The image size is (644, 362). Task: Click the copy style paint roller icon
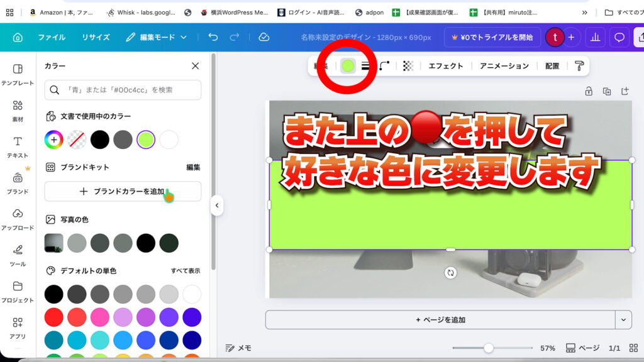[x=579, y=66]
